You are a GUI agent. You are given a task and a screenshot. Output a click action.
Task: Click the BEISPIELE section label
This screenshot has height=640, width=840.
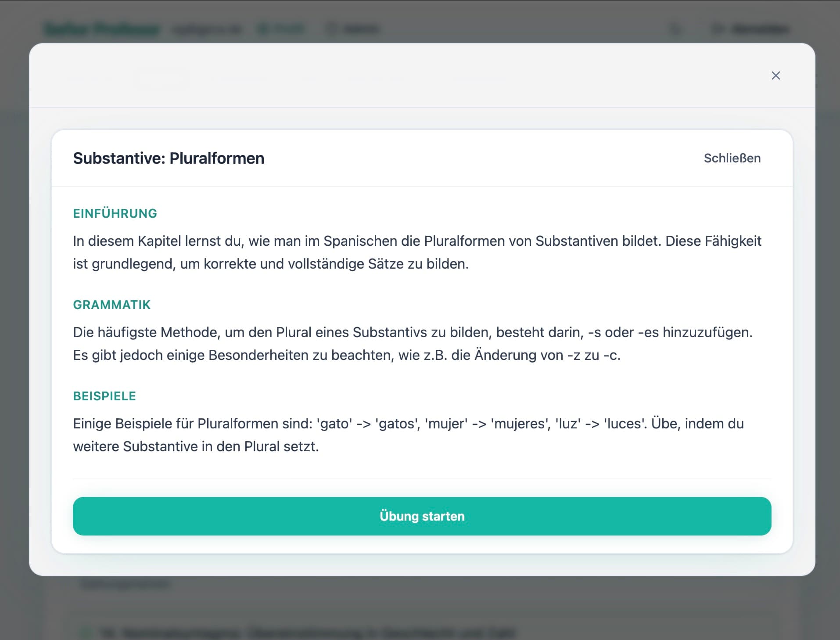click(x=104, y=396)
